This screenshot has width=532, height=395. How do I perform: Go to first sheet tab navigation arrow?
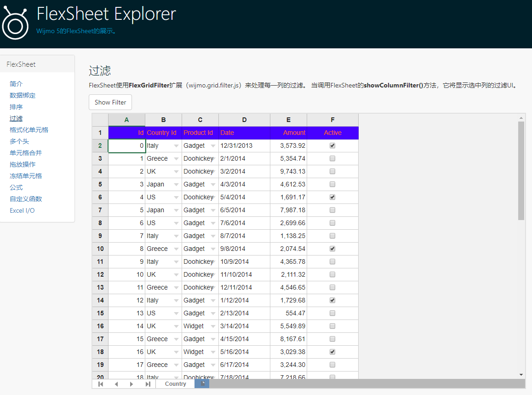[101, 384]
